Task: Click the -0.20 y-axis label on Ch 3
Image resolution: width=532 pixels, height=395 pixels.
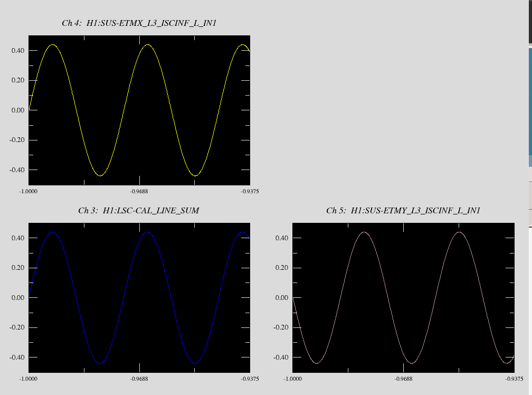Action: click(17, 327)
